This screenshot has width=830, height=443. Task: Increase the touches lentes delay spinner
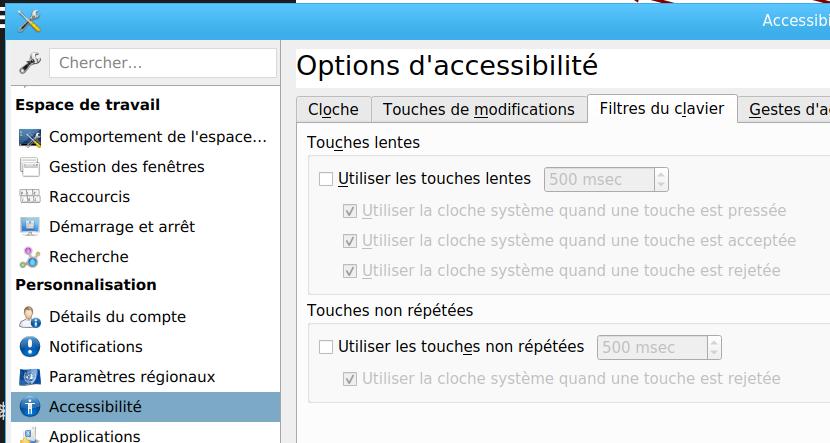(x=661, y=174)
